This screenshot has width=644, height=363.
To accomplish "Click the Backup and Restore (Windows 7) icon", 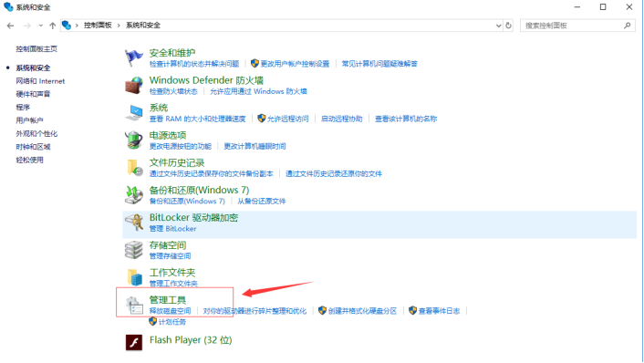I will click(133, 195).
